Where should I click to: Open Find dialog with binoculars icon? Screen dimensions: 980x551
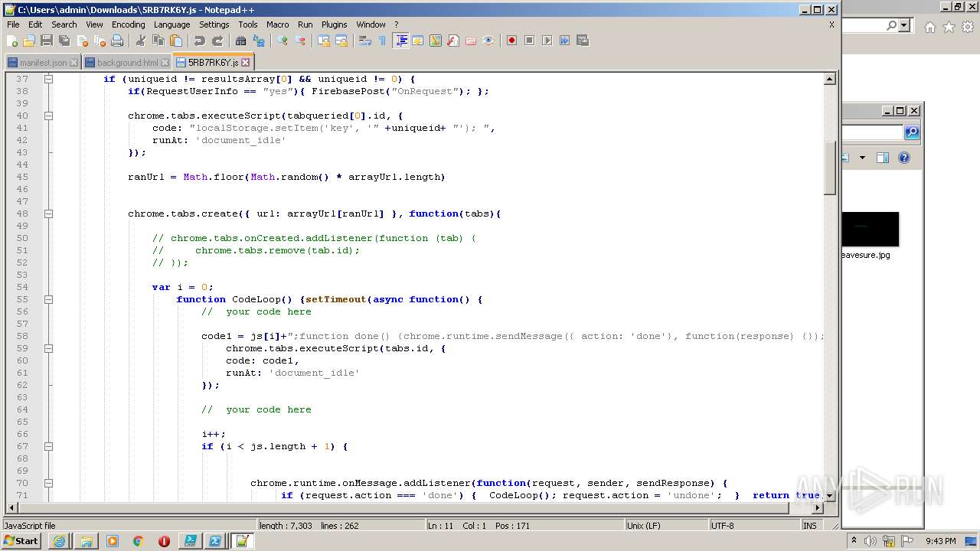tap(241, 41)
